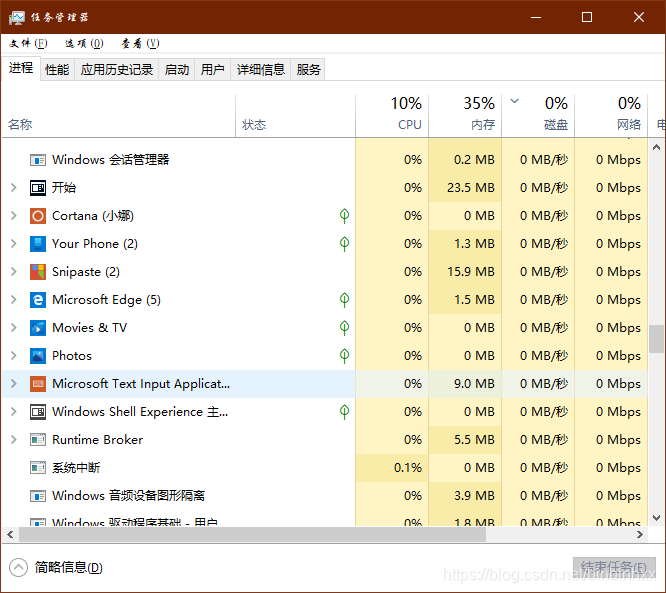
Task: Switch to the 性能 tab
Action: tap(57, 69)
